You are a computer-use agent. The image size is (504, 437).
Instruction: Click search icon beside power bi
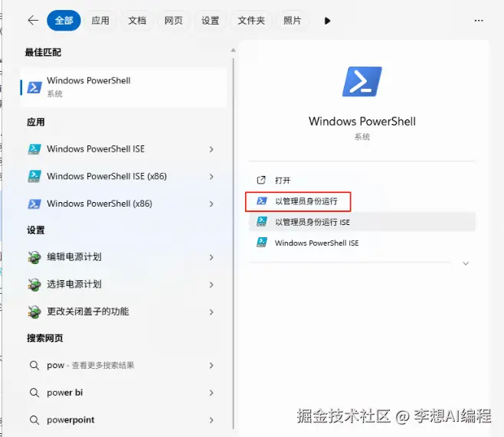coord(34,393)
